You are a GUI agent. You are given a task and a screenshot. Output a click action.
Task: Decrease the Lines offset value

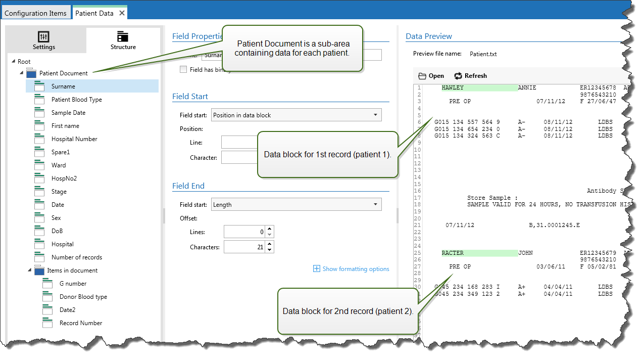270,235
